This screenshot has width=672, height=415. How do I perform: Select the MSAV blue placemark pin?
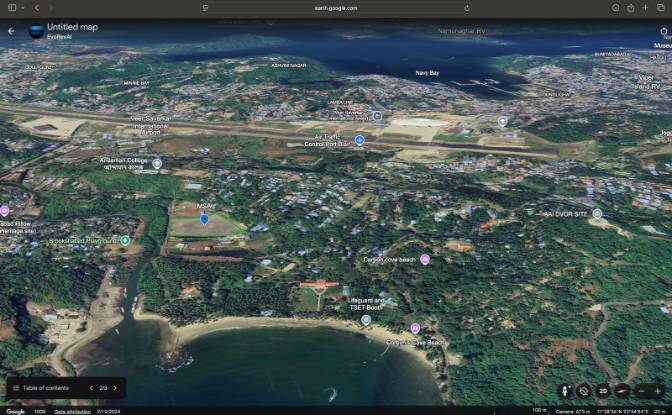[x=204, y=219]
